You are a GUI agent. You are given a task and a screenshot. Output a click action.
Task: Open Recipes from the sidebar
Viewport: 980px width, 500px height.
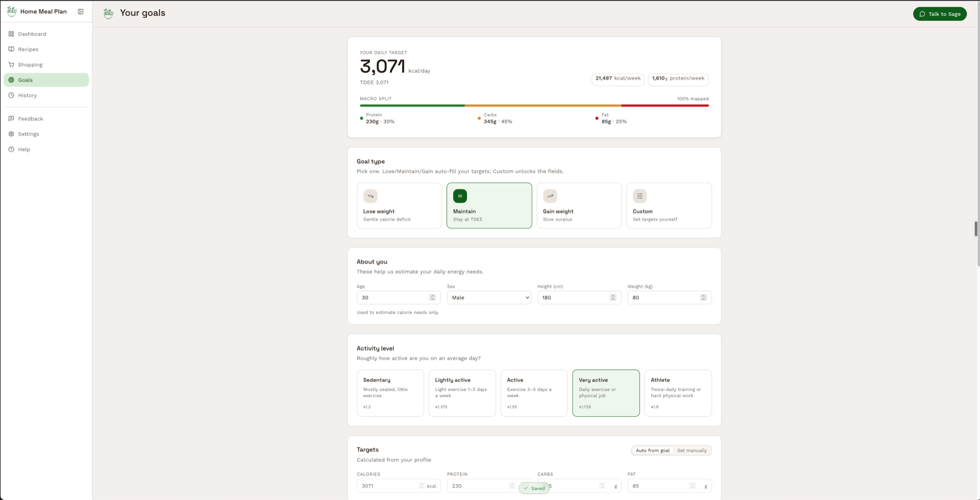46,49
